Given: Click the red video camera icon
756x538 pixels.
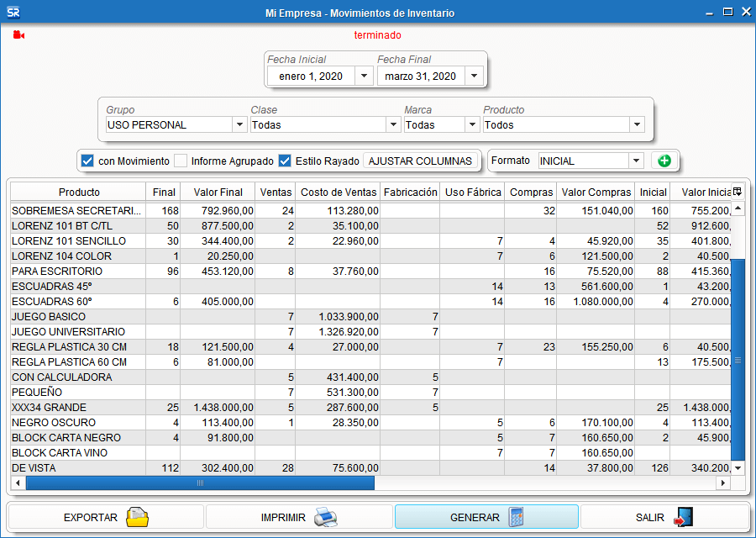Looking at the screenshot, I should point(18,34).
